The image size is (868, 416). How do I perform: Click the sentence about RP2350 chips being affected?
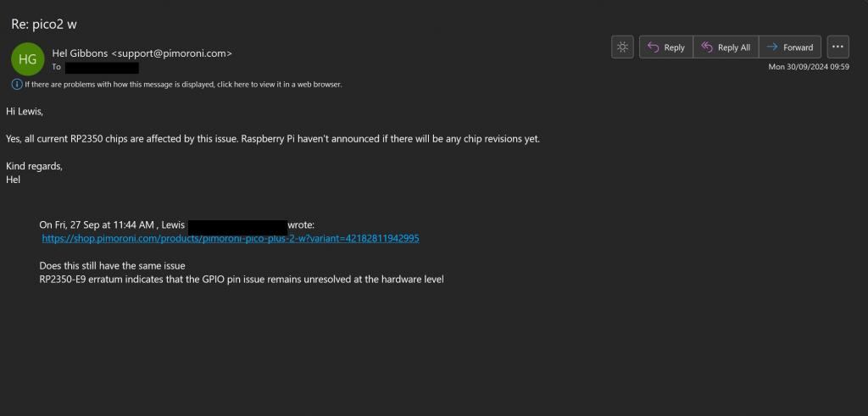(272, 139)
